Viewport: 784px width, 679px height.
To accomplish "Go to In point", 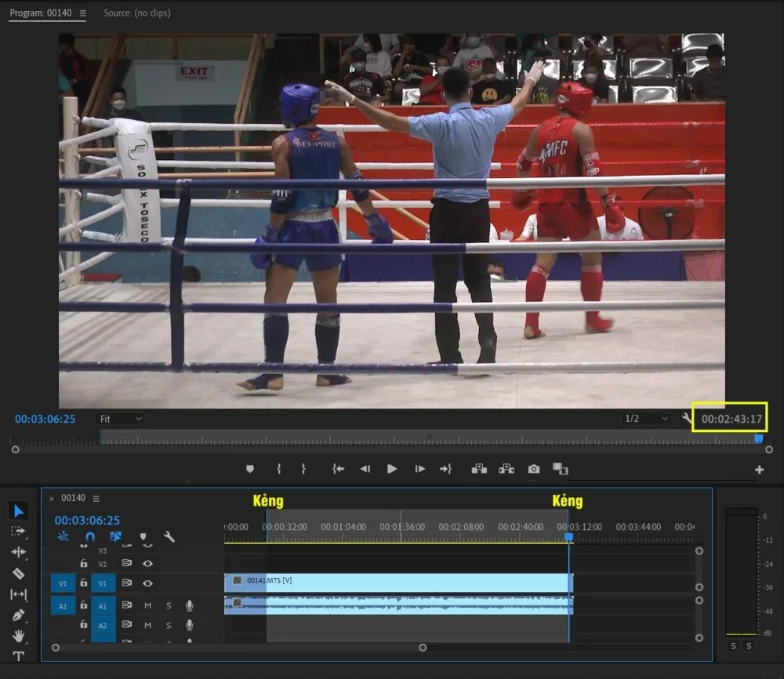I will pos(339,469).
